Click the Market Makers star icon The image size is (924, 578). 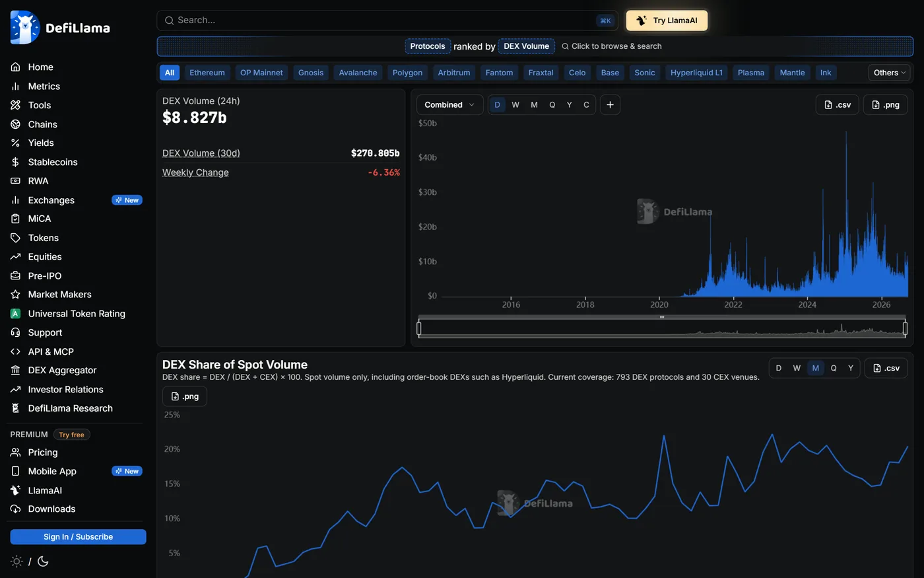[x=15, y=295]
